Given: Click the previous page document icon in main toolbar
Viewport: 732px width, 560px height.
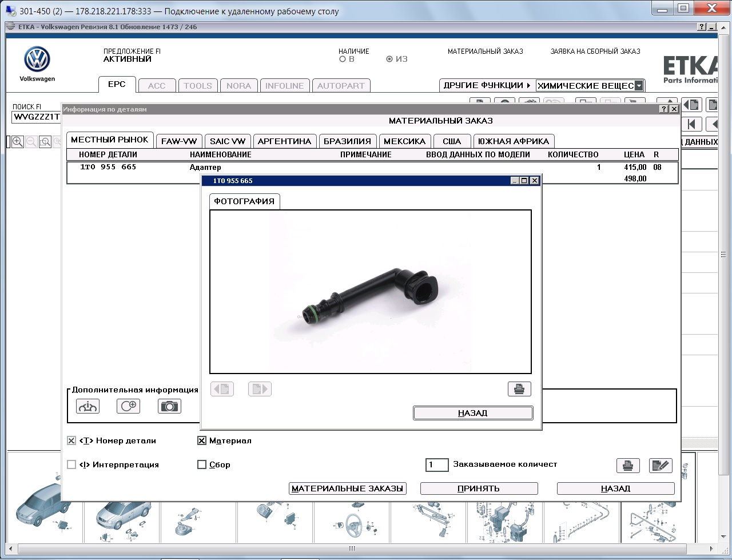Looking at the screenshot, I should click(691, 105).
